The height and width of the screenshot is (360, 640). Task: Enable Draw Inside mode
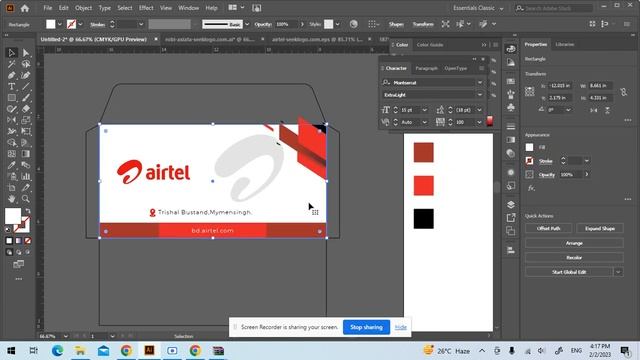[x=28, y=252]
